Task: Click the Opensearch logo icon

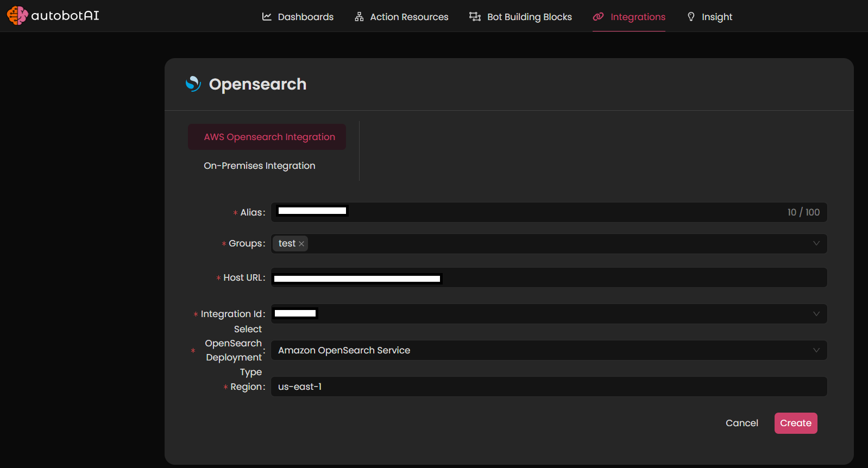Action: pos(193,84)
